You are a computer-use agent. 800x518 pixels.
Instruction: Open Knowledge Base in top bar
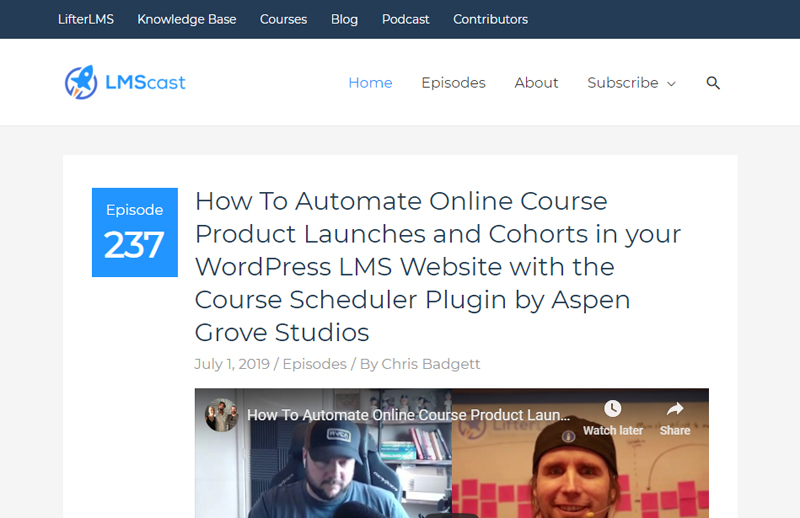[187, 19]
